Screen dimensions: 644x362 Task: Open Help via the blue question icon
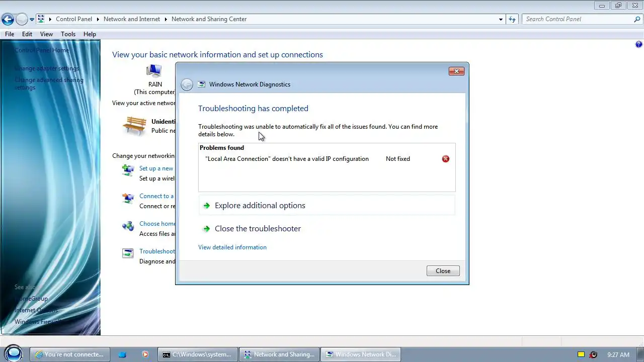click(x=639, y=44)
